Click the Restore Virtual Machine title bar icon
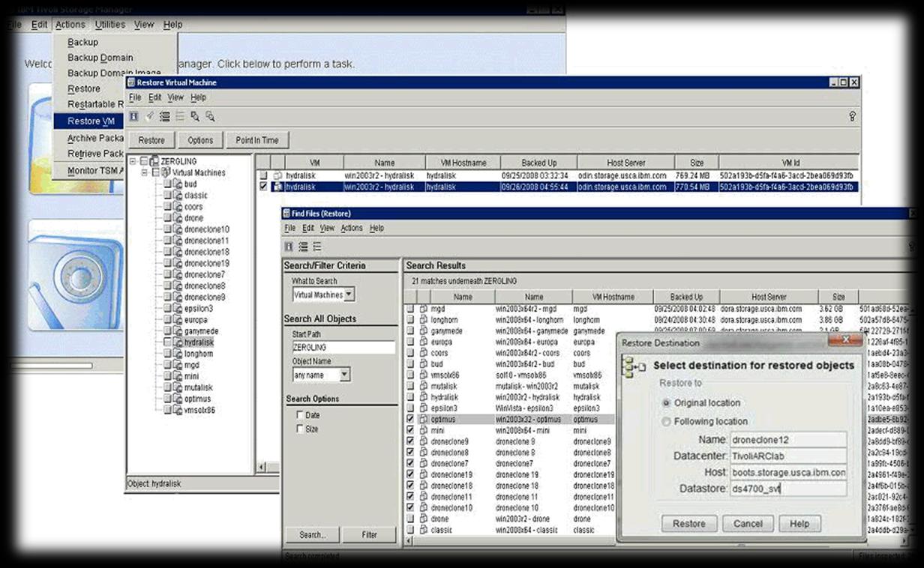Image resolution: width=924 pixels, height=568 pixels. pos(130,82)
